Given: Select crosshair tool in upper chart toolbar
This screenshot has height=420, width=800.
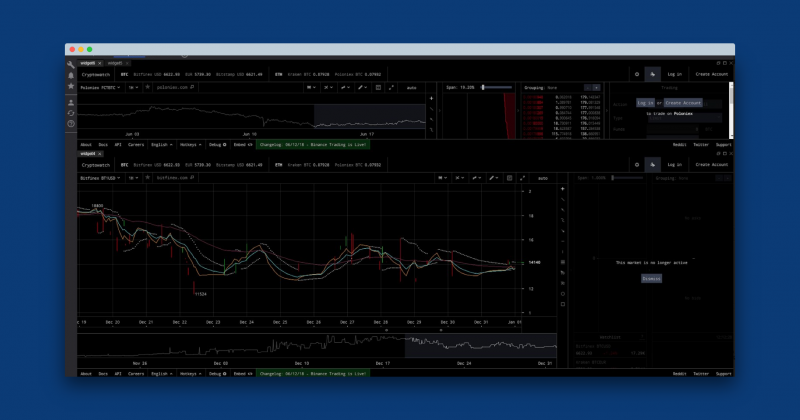Looking at the screenshot, I should pos(432,98).
